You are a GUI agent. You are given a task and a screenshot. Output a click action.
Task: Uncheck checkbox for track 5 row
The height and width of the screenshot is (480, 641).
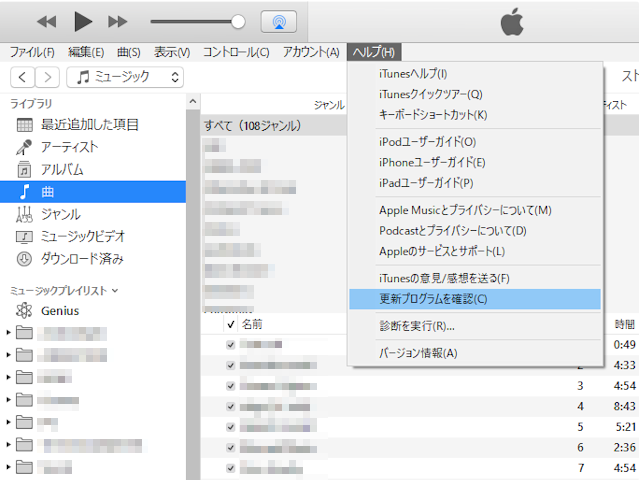[x=231, y=427]
